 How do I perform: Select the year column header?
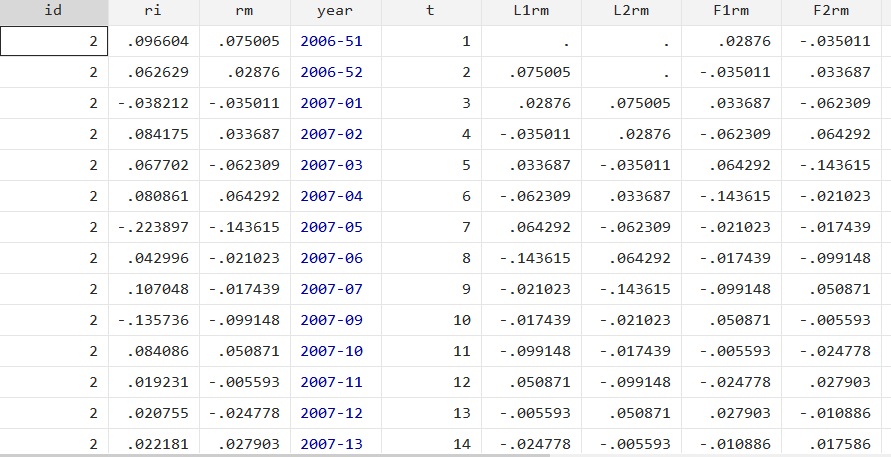tap(335, 11)
